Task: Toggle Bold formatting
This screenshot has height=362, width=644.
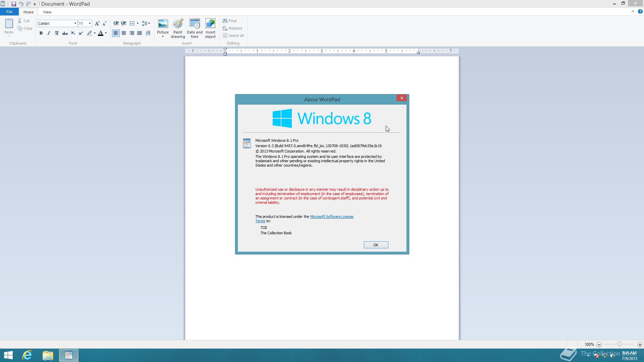Action: (x=41, y=33)
